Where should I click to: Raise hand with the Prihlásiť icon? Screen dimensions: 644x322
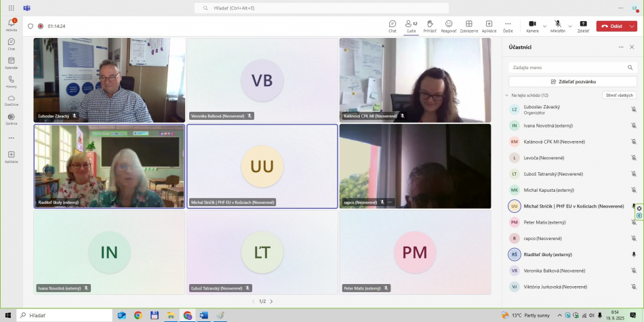coord(430,26)
